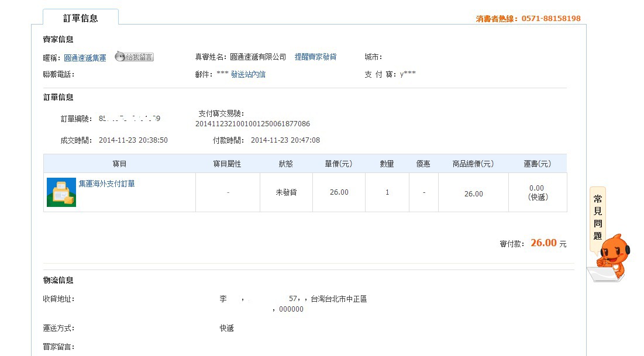
Task: Click the 狀態 column header
Action: 286,164
